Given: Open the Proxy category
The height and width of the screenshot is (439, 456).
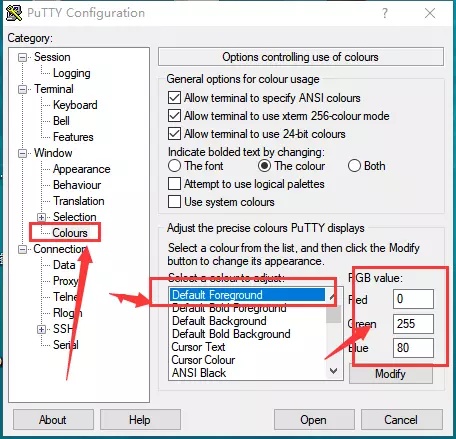Looking at the screenshot, I should 66,281.
